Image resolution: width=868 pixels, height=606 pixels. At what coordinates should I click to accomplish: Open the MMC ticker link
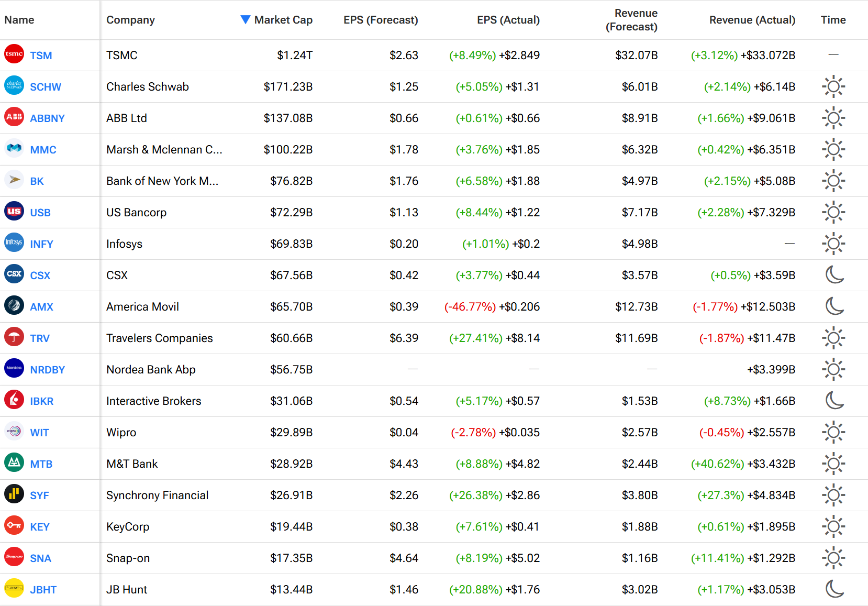[43, 150]
